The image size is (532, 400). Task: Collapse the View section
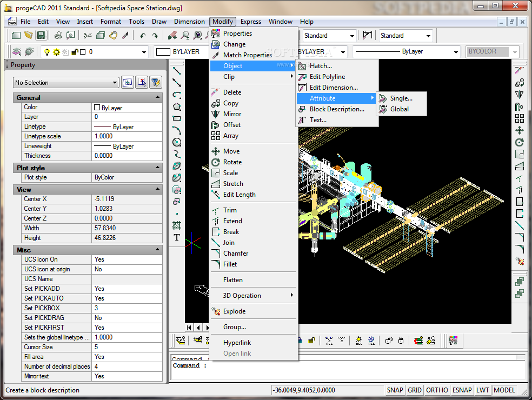(157, 189)
